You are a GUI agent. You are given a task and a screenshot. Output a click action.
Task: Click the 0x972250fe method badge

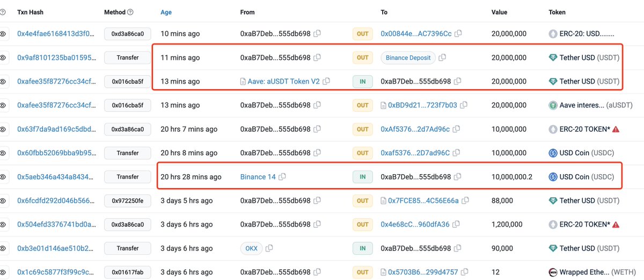click(127, 200)
